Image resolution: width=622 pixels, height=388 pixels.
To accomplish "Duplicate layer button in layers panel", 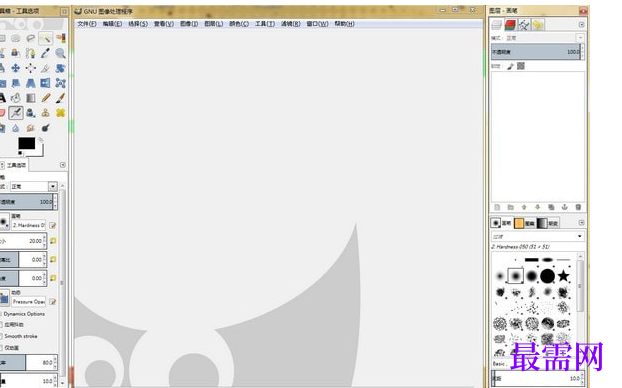I will click(x=551, y=207).
